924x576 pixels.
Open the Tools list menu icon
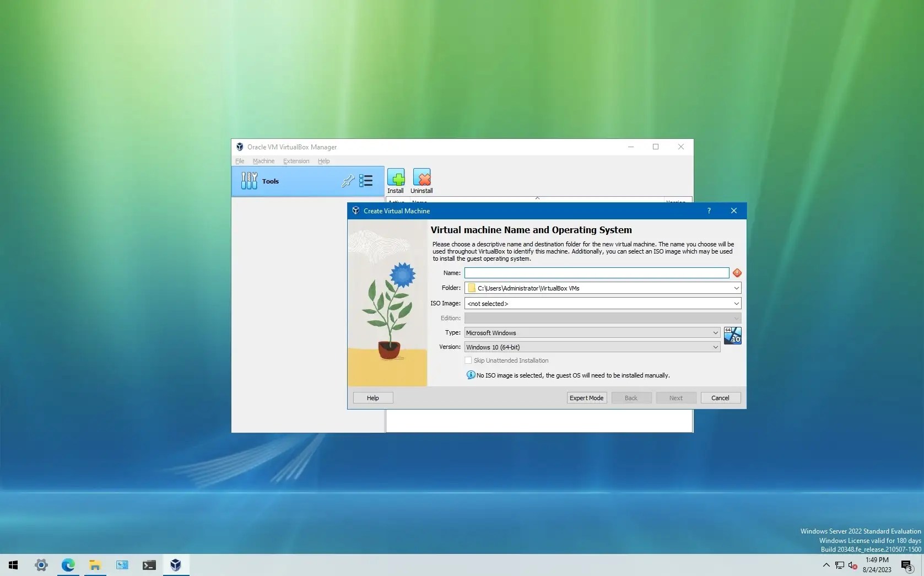click(x=366, y=181)
